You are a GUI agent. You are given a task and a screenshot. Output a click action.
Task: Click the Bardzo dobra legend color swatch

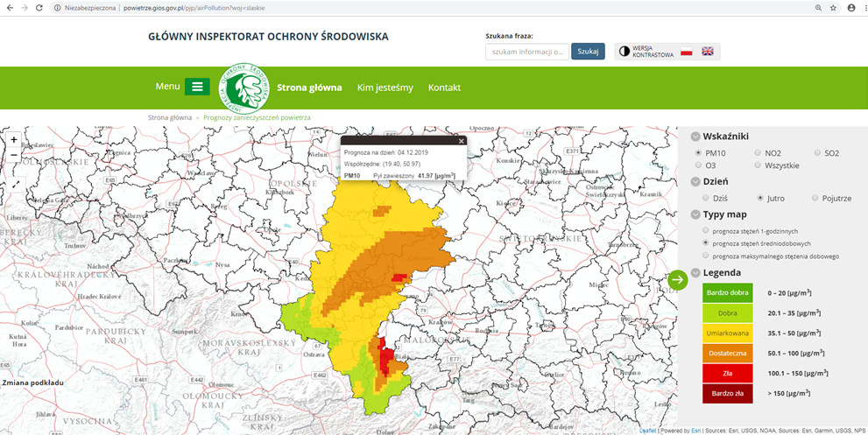coord(727,292)
